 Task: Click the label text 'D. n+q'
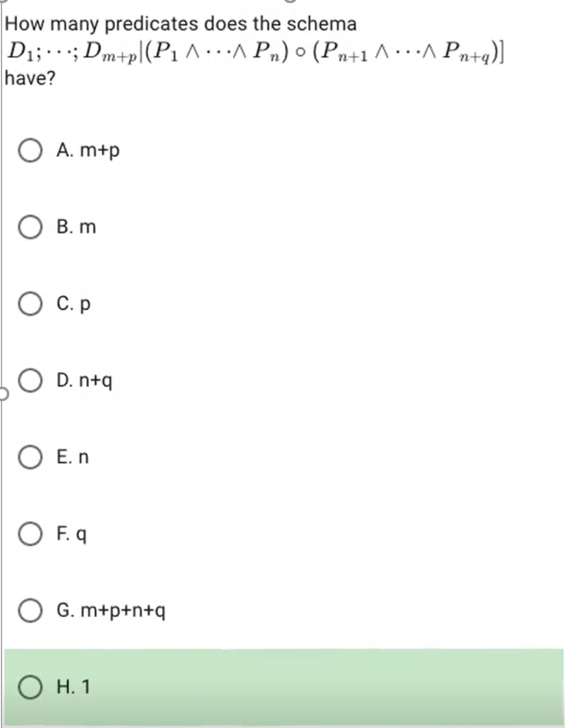84,380
